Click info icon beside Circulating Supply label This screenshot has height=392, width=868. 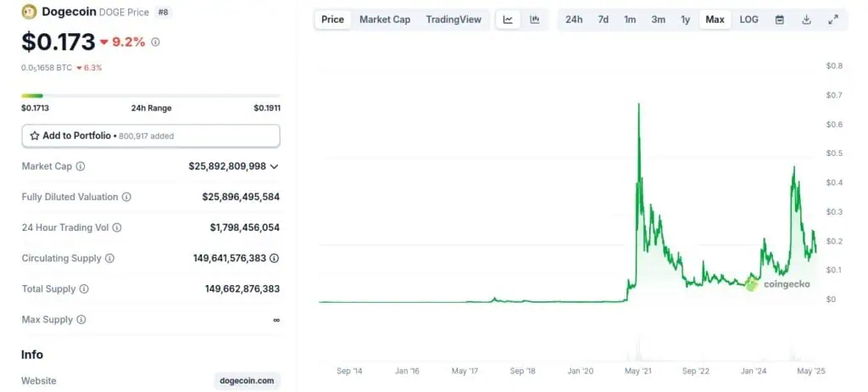109,258
